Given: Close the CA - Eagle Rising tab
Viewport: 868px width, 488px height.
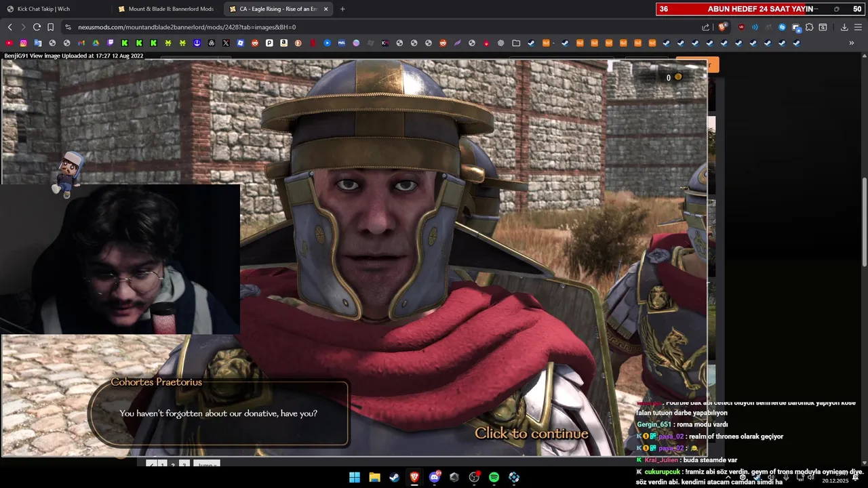Looking at the screenshot, I should (x=325, y=9).
